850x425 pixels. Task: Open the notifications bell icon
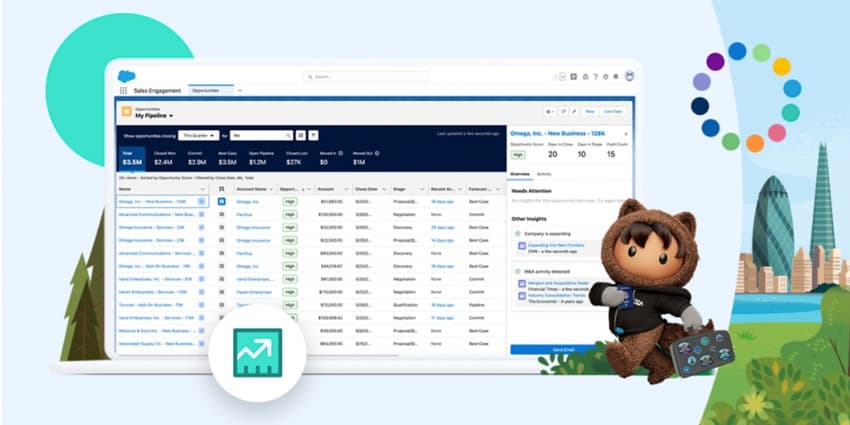pos(616,76)
